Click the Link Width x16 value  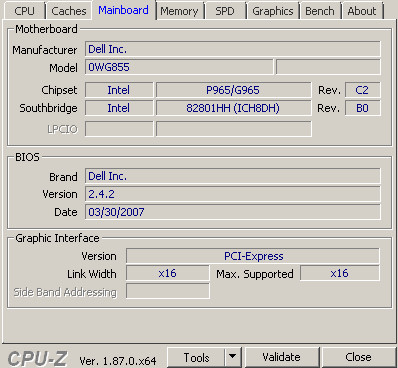click(168, 273)
